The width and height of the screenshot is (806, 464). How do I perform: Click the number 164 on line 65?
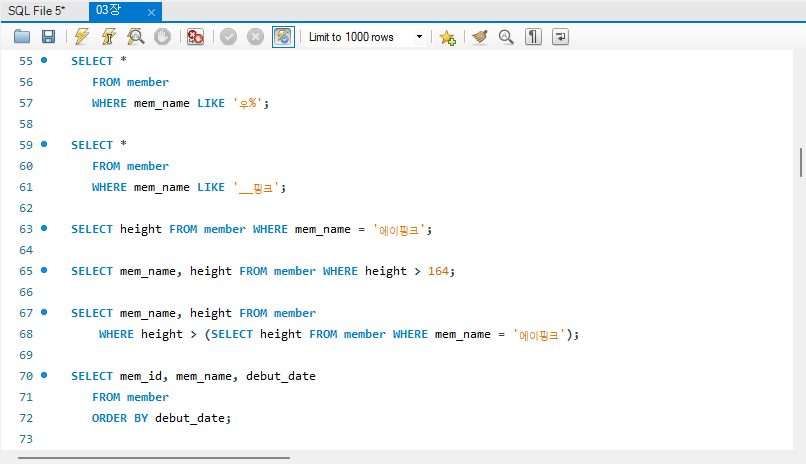pyautogui.click(x=438, y=271)
